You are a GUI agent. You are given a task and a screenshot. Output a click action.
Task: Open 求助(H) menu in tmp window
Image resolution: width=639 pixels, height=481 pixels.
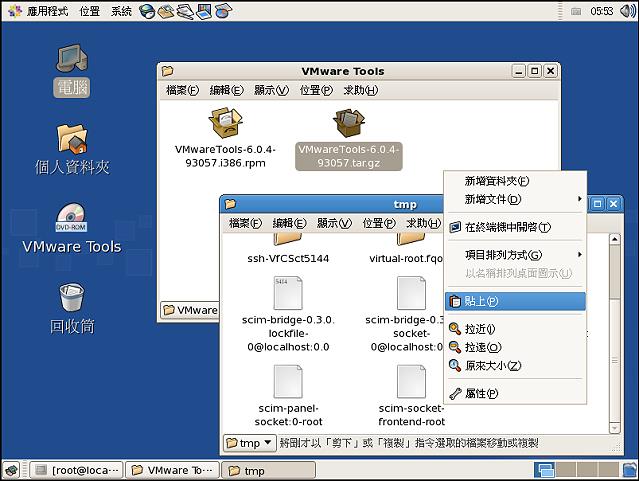pos(424,223)
